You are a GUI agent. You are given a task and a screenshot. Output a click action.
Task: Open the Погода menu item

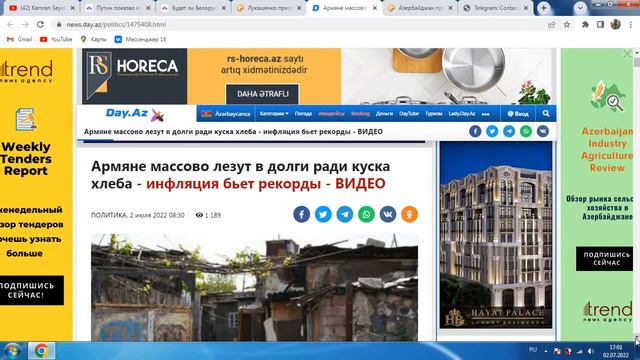click(303, 113)
